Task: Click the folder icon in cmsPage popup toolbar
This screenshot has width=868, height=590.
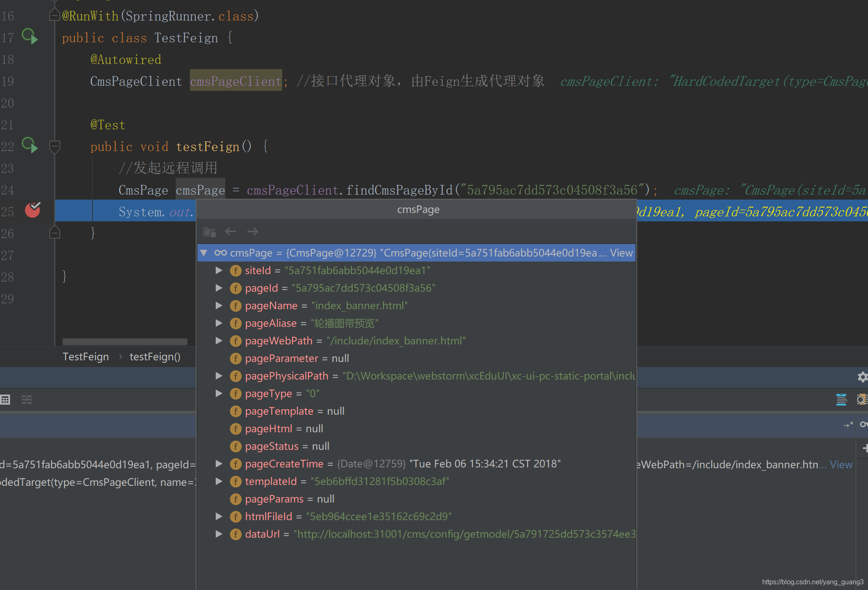Action: [209, 232]
